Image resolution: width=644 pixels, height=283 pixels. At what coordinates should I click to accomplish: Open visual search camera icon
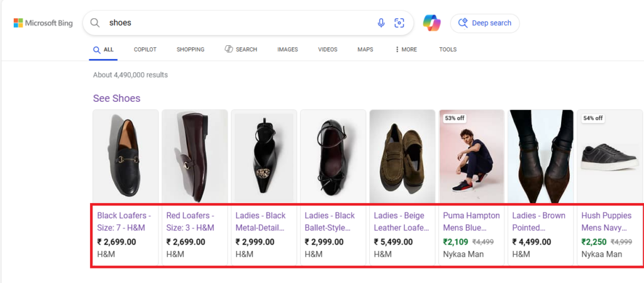[399, 23]
